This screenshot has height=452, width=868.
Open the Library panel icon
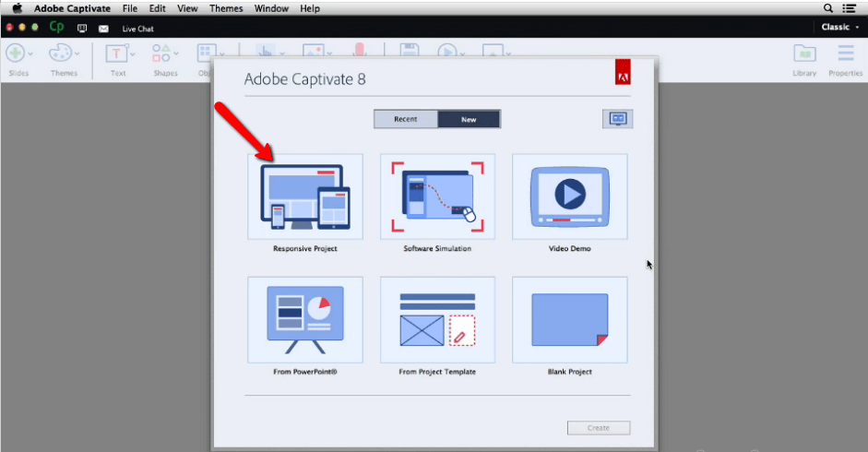(804, 54)
